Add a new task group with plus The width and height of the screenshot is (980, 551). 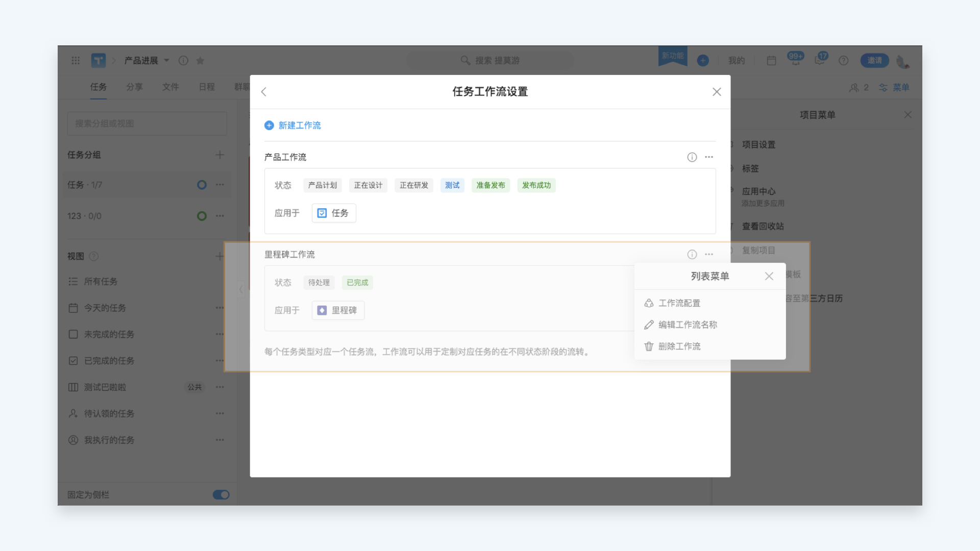pos(220,155)
